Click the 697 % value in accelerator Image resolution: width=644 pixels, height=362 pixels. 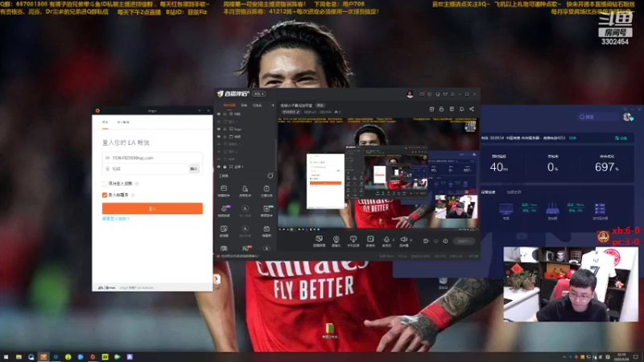click(x=607, y=167)
